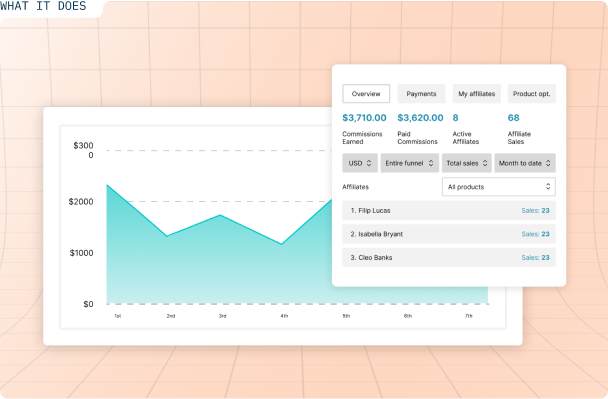This screenshot has height=399, width=608.
Task: Switch to the Overview tab
Action: [366, 94]
